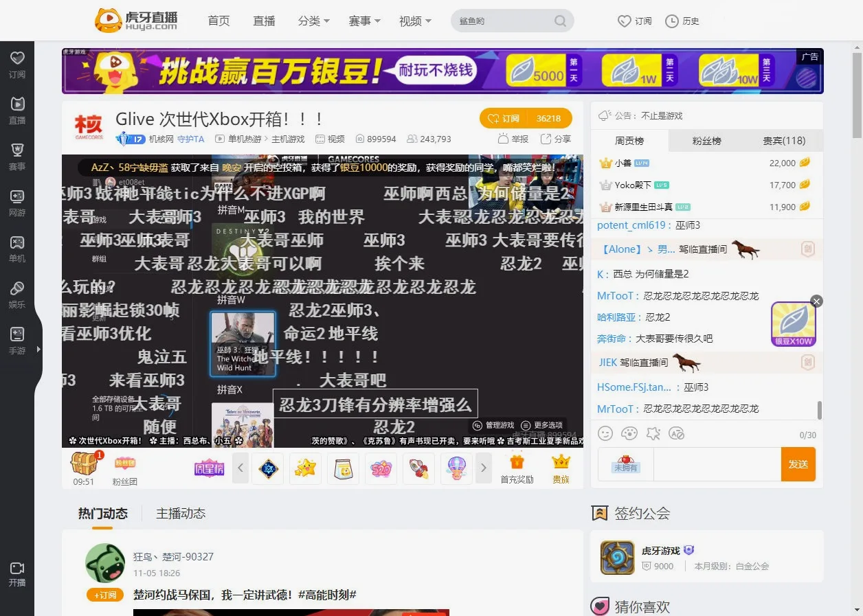
Task: Open 直播 in the left sidebar
Action: [x=17, y=111]
